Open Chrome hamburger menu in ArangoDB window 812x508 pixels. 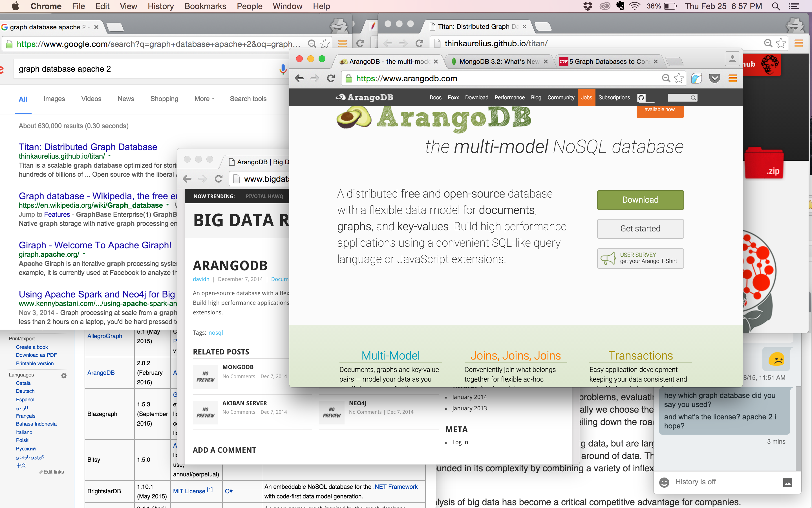pyautogui.click(x=733, y=79)
